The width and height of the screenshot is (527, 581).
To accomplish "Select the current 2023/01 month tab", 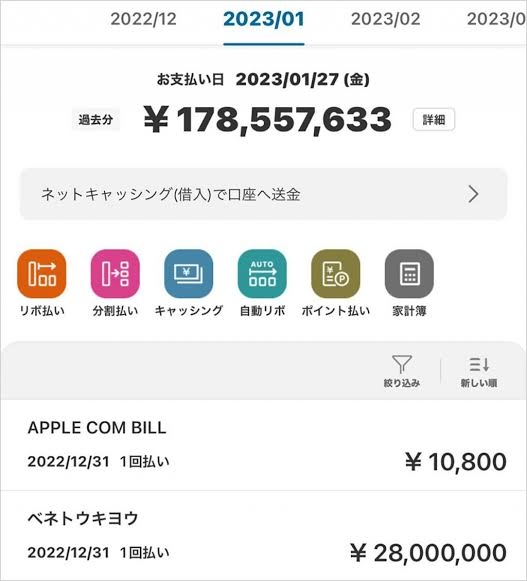I will click(264, 19).
